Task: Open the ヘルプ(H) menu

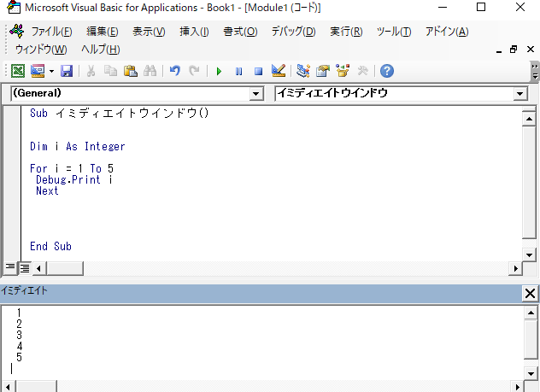Action: click(x=101, y=50)
